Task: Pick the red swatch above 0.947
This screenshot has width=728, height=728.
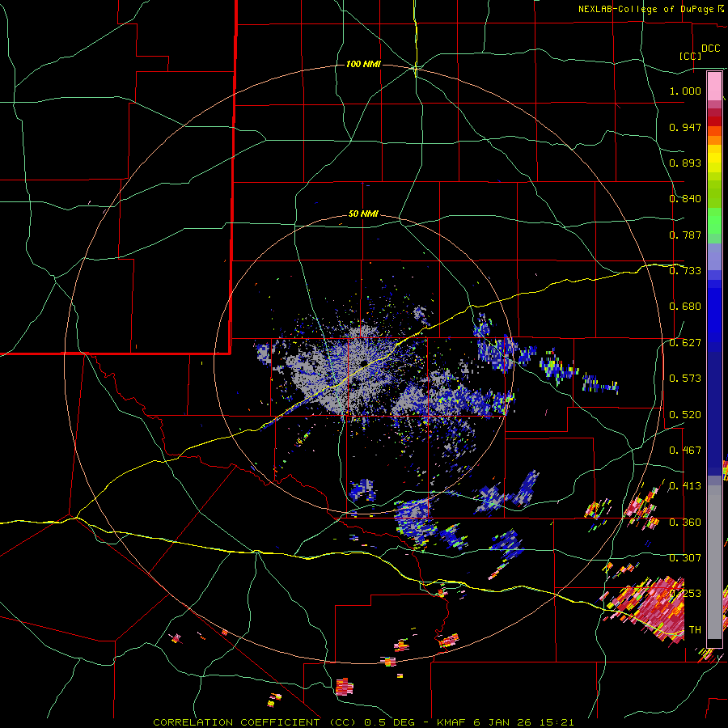Action: click(714, 121)
